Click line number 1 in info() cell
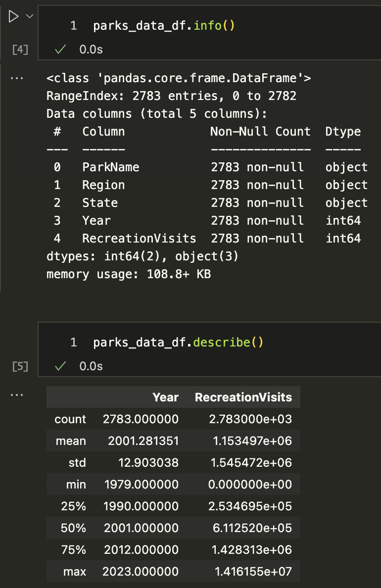 pos(73,26)
